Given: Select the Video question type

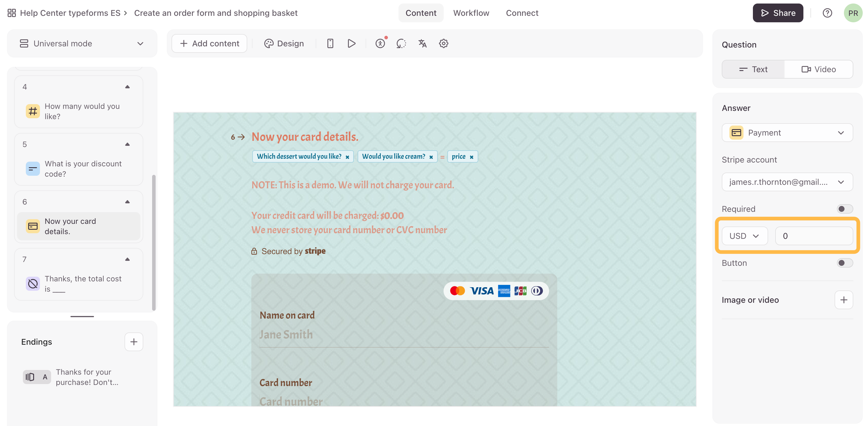Looking at the screenshot, I should (818, 69).
